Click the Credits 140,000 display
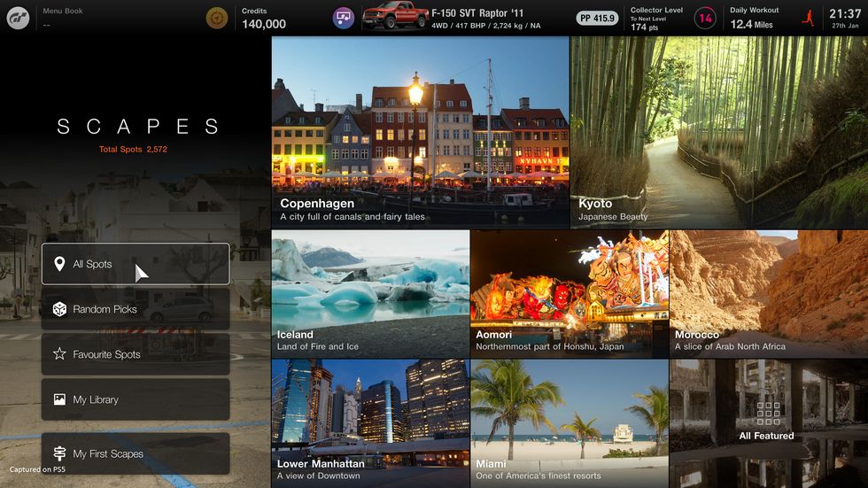Image resolution: width=868 pixels, height=488 pixels. click(x=264, y=19)
